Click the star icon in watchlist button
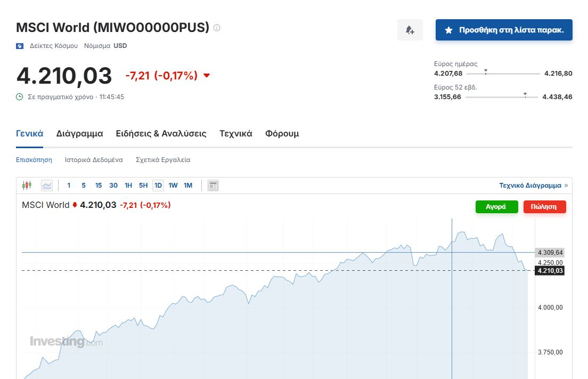The height and width of the screenshot is (379, 588). (448, 30)
